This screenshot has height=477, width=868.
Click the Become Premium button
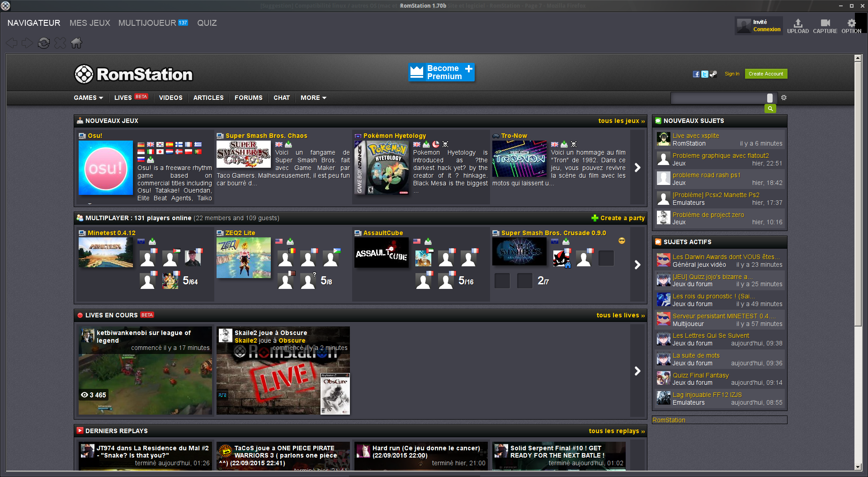(442, 72)
